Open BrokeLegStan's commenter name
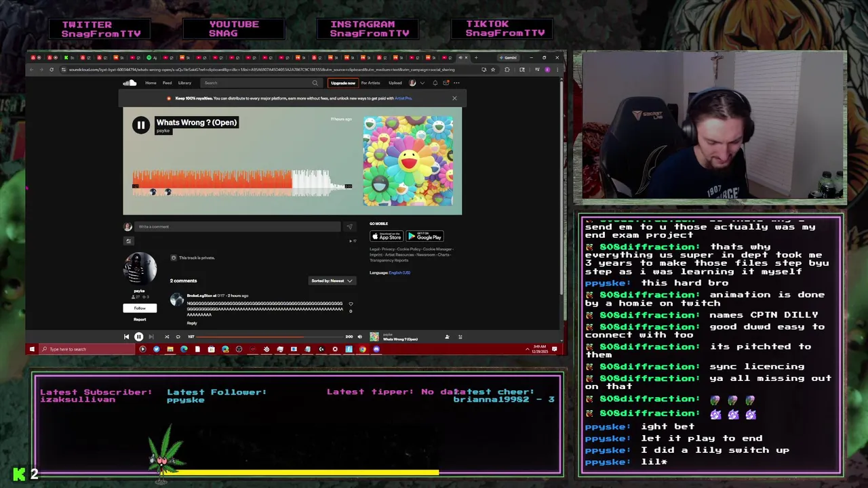Screen dimensions: 868x488 (199, 296)
